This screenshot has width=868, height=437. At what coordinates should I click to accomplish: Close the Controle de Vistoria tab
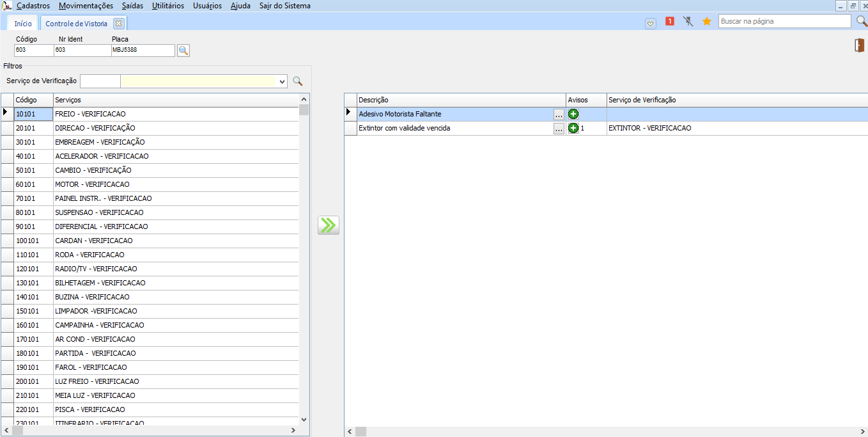pyautogui.click(x=118, y=23)
